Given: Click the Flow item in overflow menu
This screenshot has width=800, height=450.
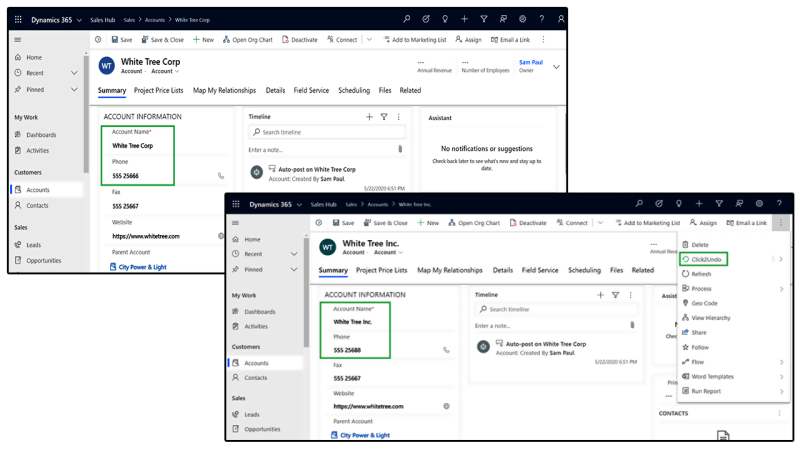Looking at the screenshot, I should [x=699, y=362].
